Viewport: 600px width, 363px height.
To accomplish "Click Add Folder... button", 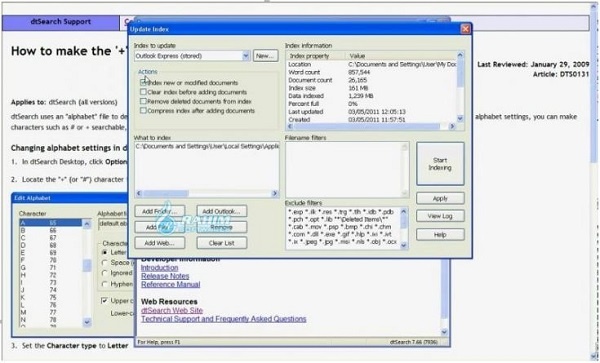I will (x=160, y=211).
